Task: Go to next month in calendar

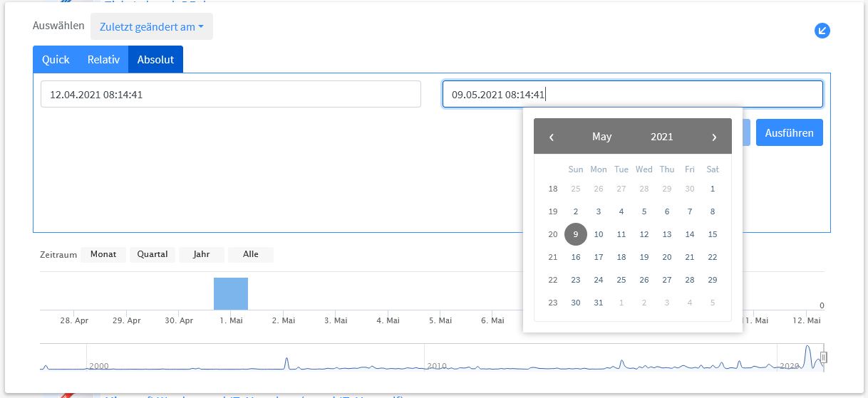Action: 714,137
